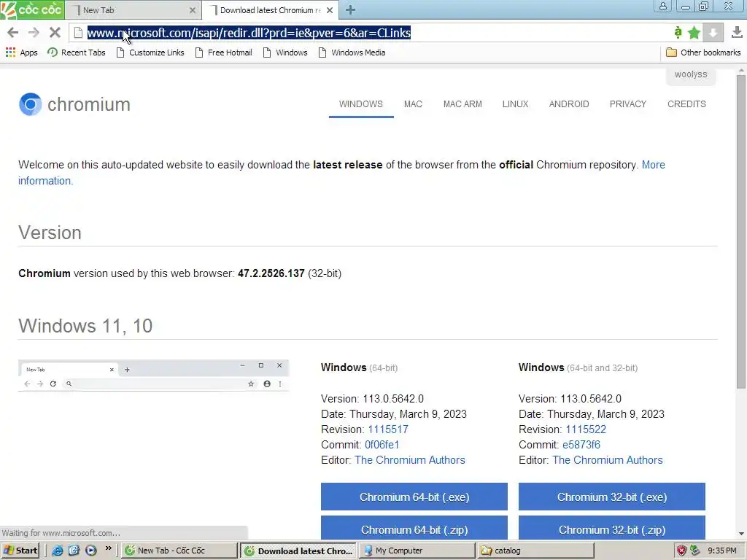The height and width of the screenshot is (560, 747).
Task: Click the More information link
Action: (653, 165)
